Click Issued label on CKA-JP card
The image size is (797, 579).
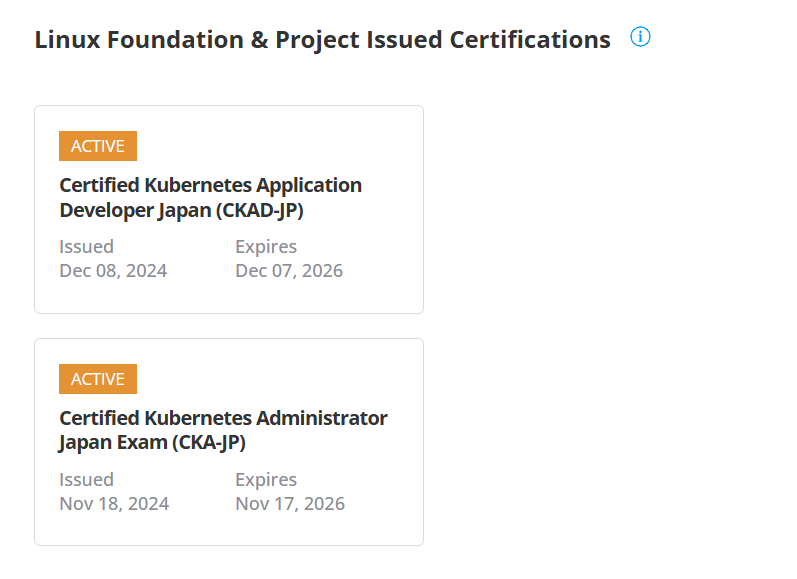tap(86, 479)
